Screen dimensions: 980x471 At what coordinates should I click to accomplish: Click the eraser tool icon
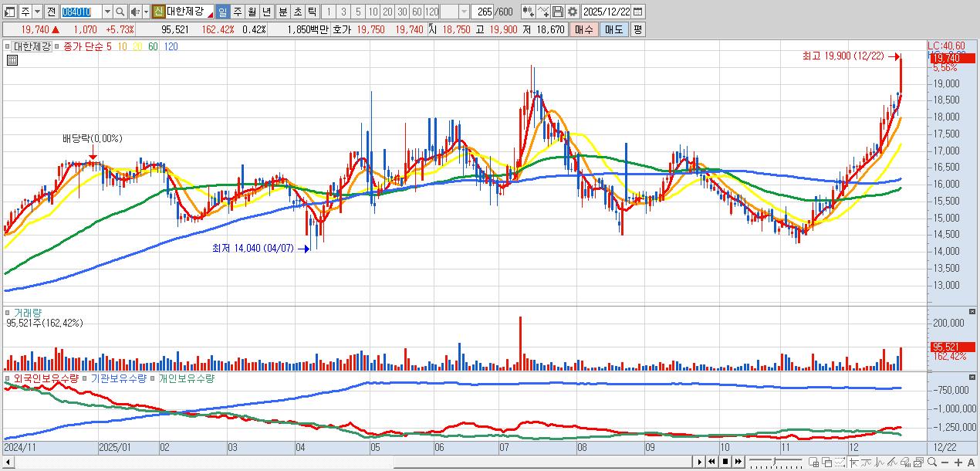905,462
